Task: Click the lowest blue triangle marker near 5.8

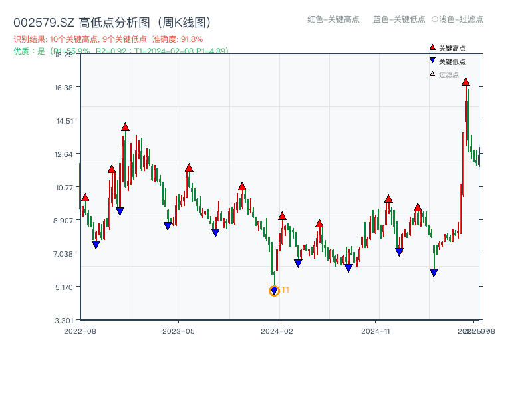Action: click(435, 271)
